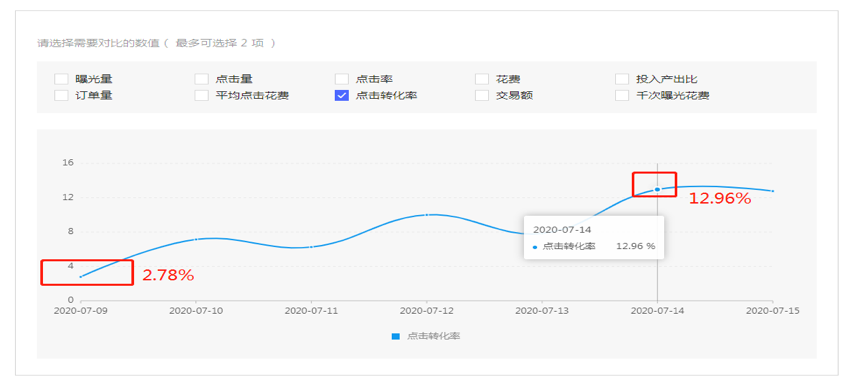The width and height of the screenshot is (862, 389).
Task: Click the 2020-07-12 peak data point
Action: click(427, 215)
